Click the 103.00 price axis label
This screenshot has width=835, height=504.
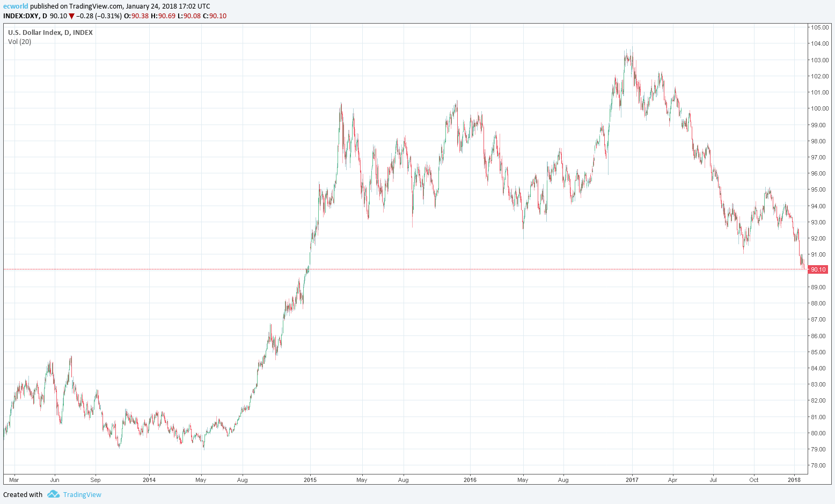coord(819,60)
